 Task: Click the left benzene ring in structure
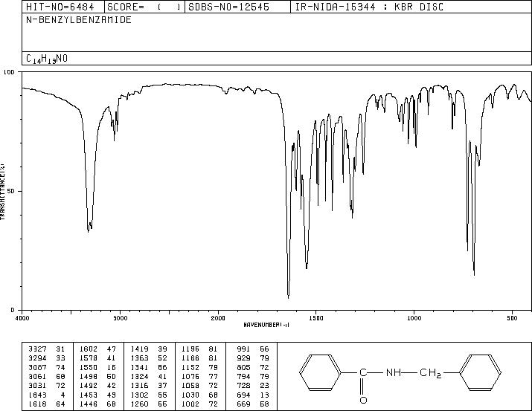click(320, 372)
